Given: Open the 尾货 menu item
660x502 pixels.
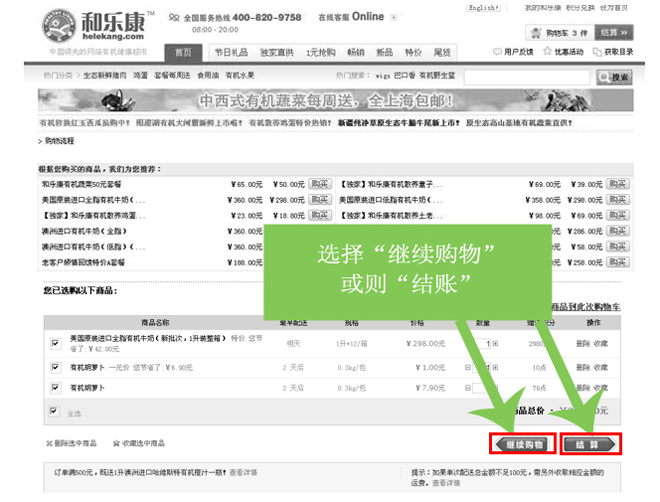Looking at the screenshot, I should tap(442, 52).
